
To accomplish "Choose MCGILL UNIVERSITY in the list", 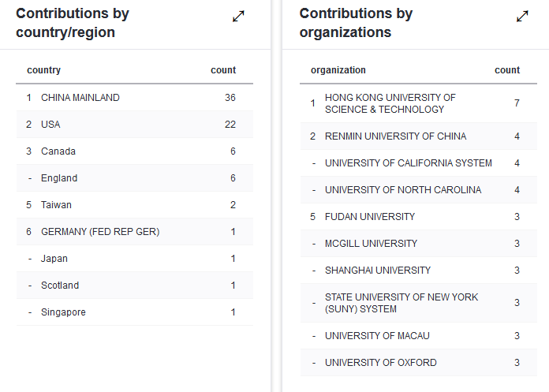I will 418,244.
